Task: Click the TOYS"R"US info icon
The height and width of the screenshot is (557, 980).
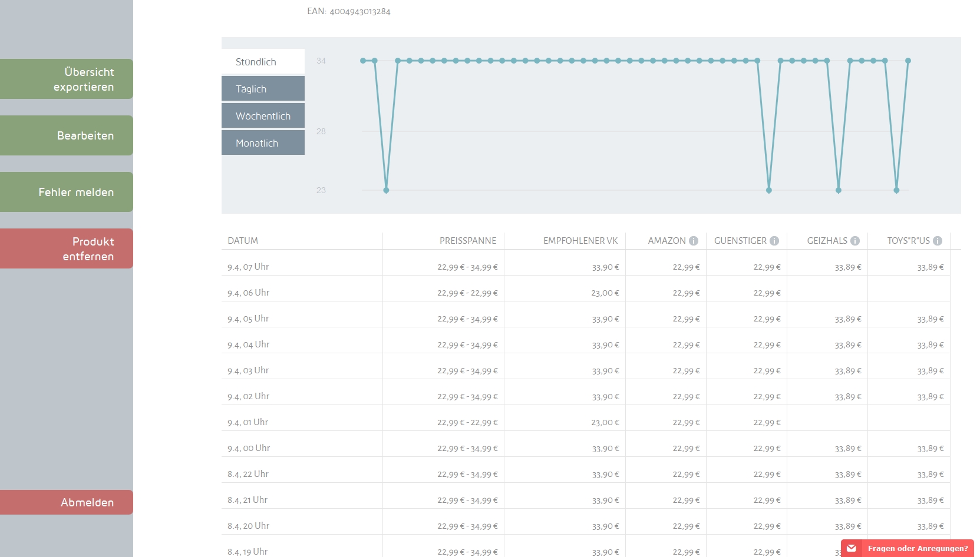Action: coord(938,241)
